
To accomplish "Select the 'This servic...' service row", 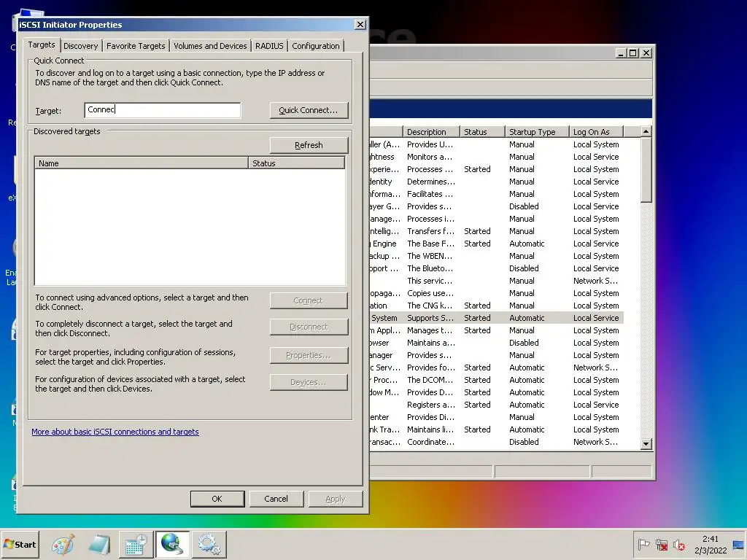I will (496, 281).
